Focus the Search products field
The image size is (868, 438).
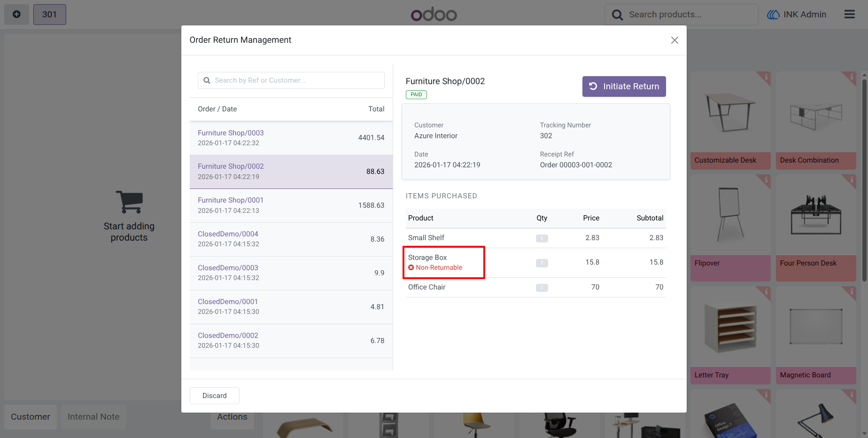681,15
